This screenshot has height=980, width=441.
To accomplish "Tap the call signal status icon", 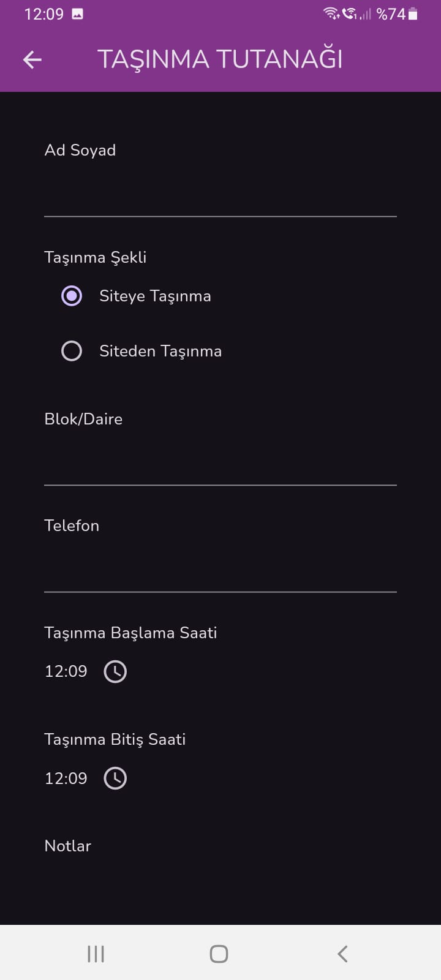I will (350, 13).
